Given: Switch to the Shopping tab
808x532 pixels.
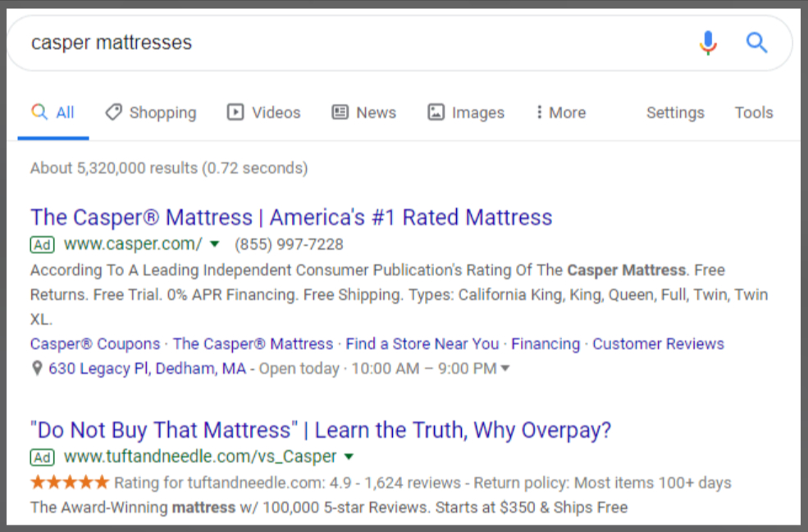Looking at the screenshot, I should pos(151,113).
